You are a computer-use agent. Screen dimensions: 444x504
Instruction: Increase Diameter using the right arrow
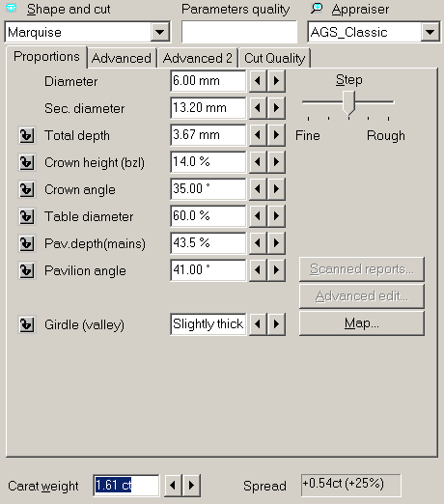[x=276, y=81]
